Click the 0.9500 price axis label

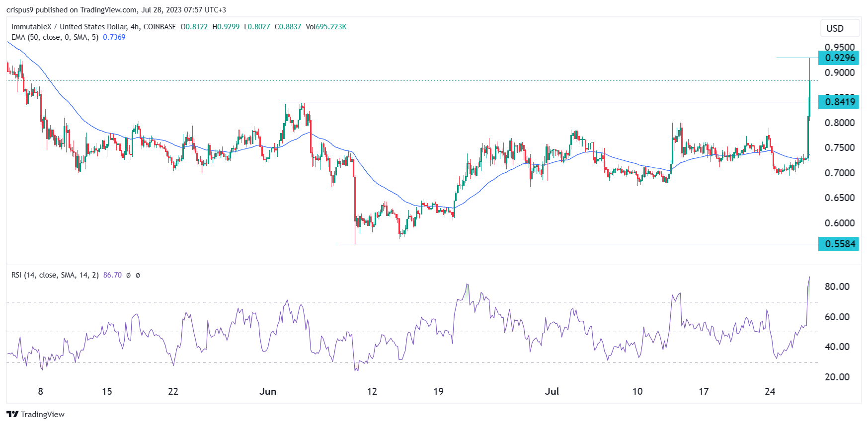coord(840,47)
